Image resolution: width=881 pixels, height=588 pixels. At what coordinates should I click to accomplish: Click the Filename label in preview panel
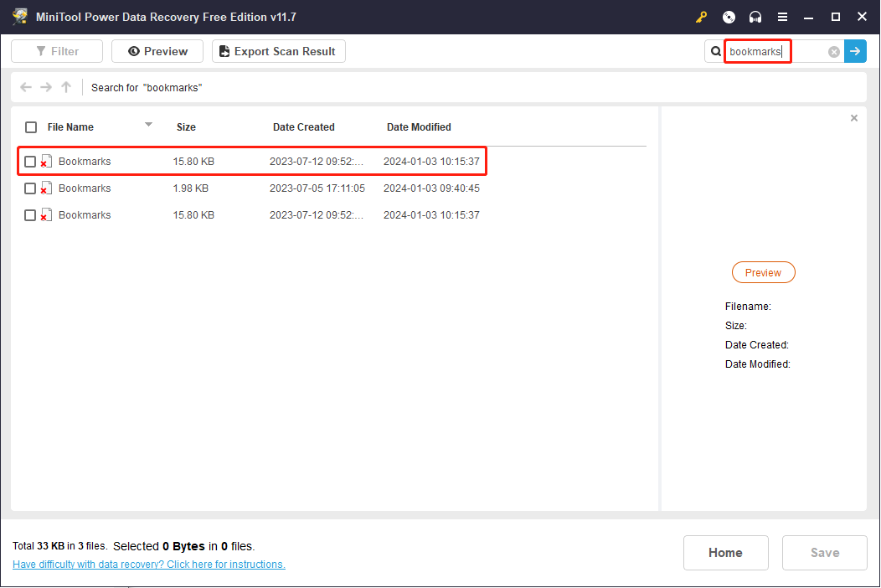click(748, 307)
